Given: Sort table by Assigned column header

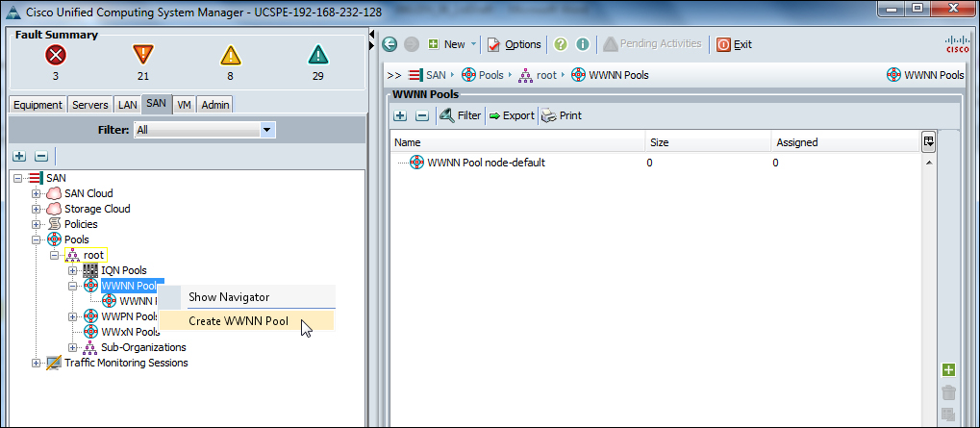Looking at the screenshot, I should point(845,142).
